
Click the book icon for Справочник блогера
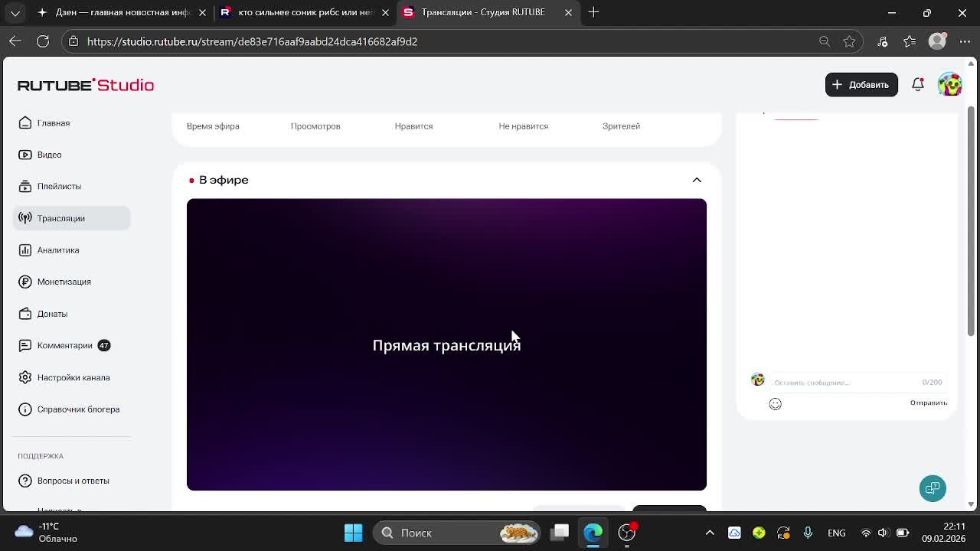[x=25, y=409]
